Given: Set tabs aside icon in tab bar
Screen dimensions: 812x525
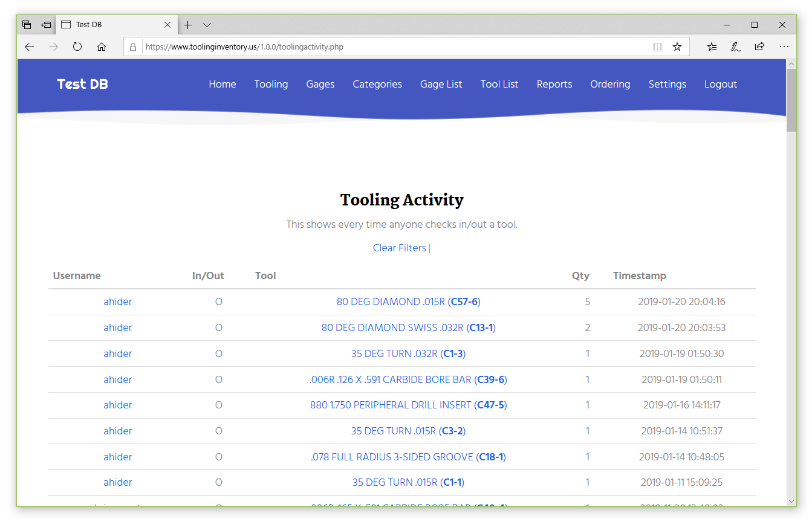Looking at the screenshot, I should coord(46,25).
